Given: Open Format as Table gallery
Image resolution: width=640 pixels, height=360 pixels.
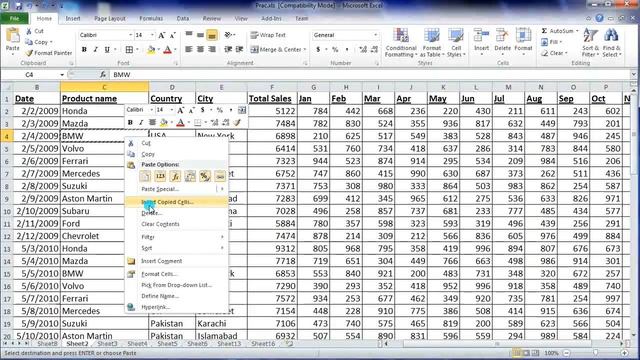Looking at the screenshot, I should coord(431,43).
